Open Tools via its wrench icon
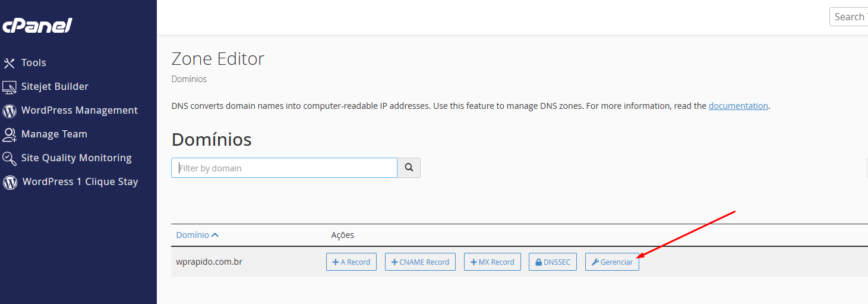Screen dimensions: 868x304 pyautogui.click(x=10, y=63)
